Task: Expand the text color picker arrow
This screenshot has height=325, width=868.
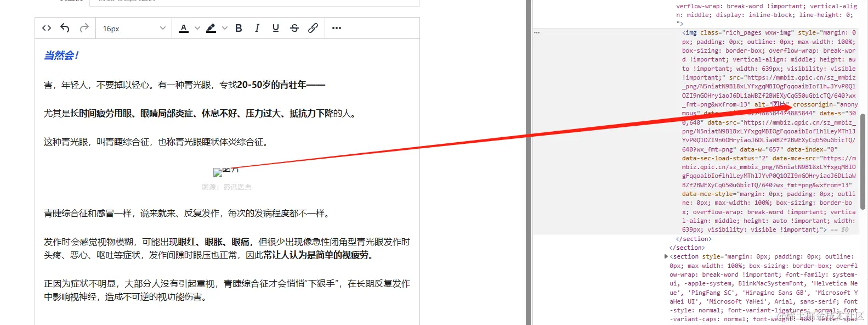Action: 197,28
